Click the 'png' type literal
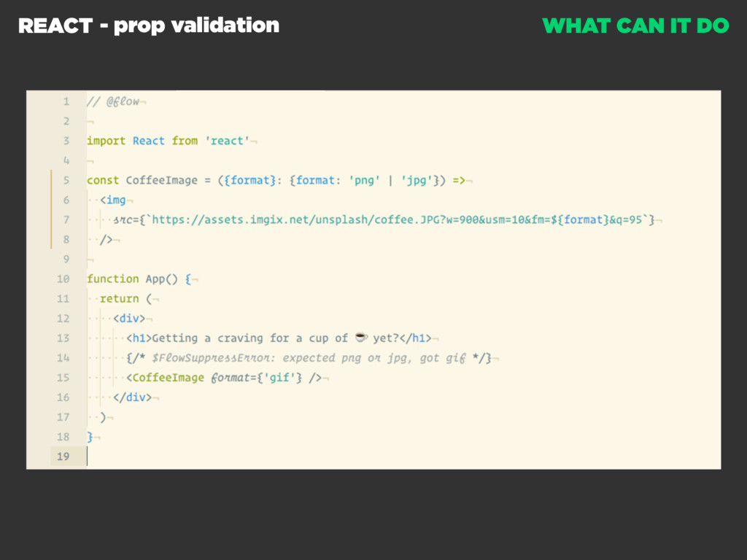 [x=364, y=181]
